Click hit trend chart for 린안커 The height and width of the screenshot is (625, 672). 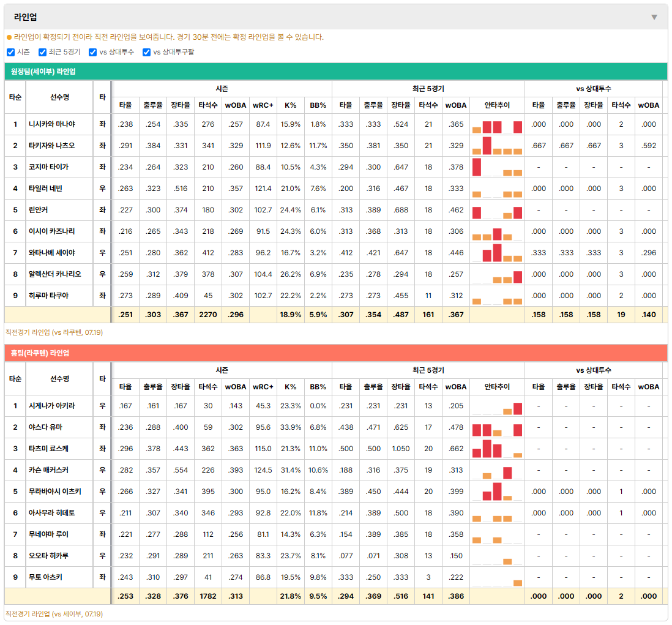point(497,210)
